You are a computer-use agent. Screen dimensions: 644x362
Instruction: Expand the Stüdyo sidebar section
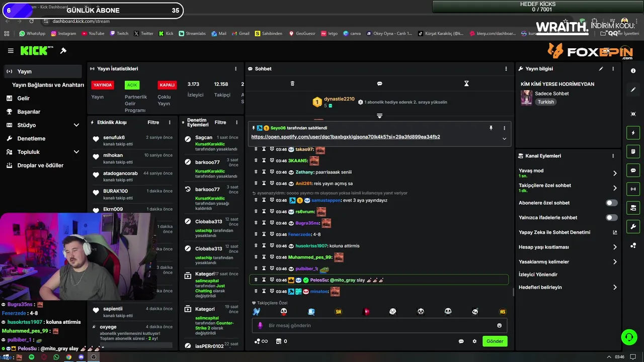pyautogui.click(x=76, y=125)
